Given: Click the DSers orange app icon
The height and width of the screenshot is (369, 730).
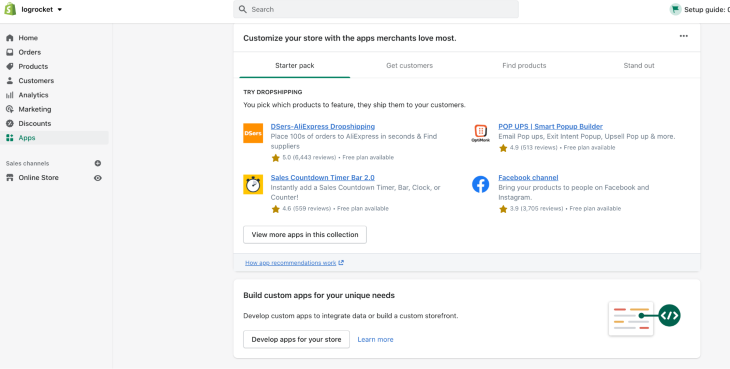Looking at the screenshot, I should point(253,133).
